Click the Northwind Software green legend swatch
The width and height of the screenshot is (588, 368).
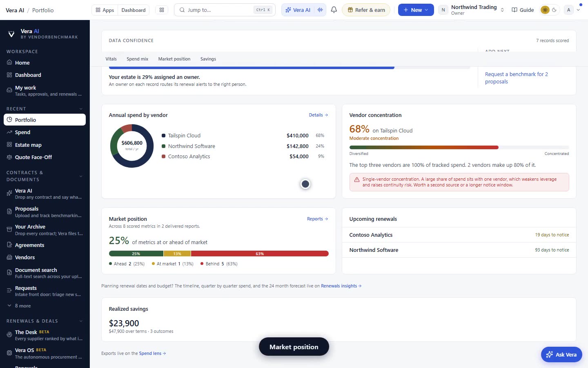coord(164,146)
